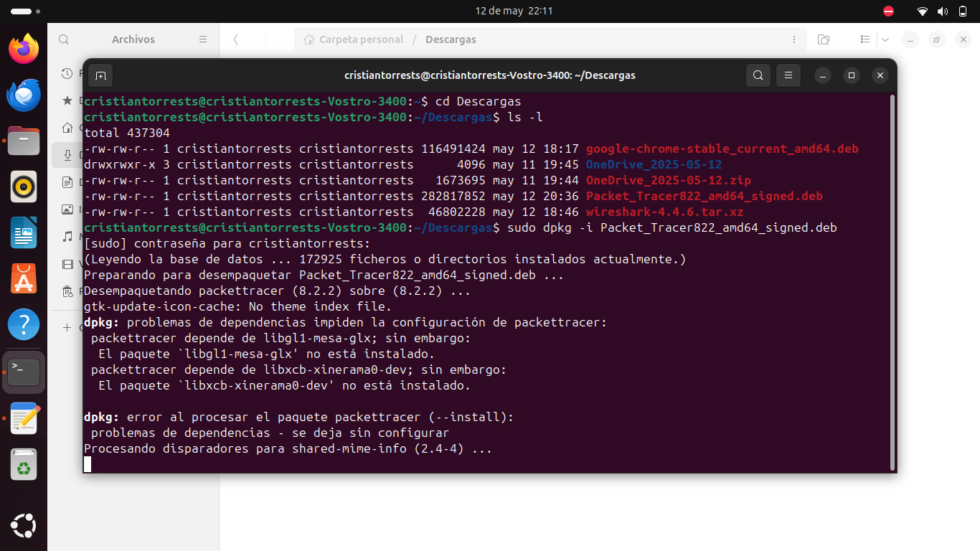Open the Music item in the Archivos sidebar
The width and height of the screenshot is (980, 551).
(x=67, y=237)
